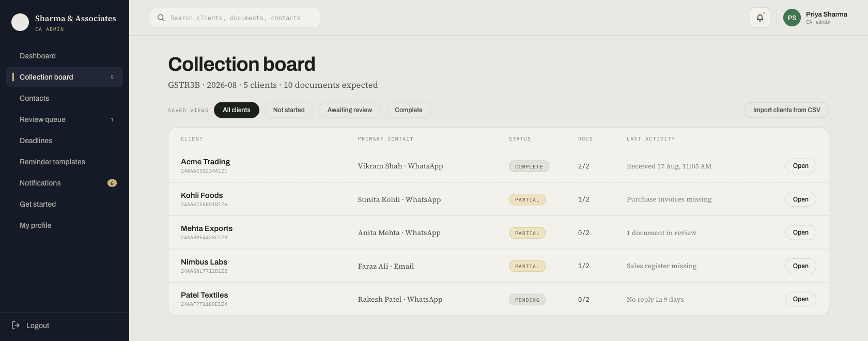
Task: Click the 2/2 docs count for Acme Trading
Action: click(584, 166)
